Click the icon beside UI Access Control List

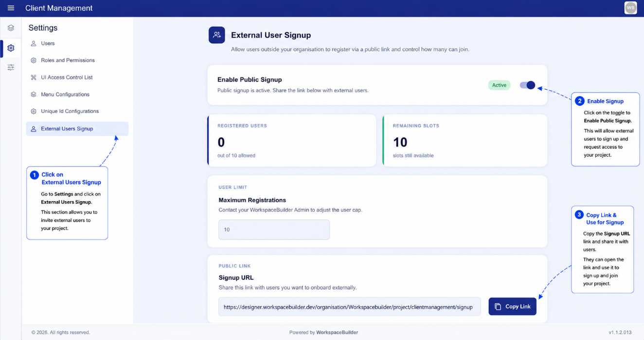click(34, 77)
